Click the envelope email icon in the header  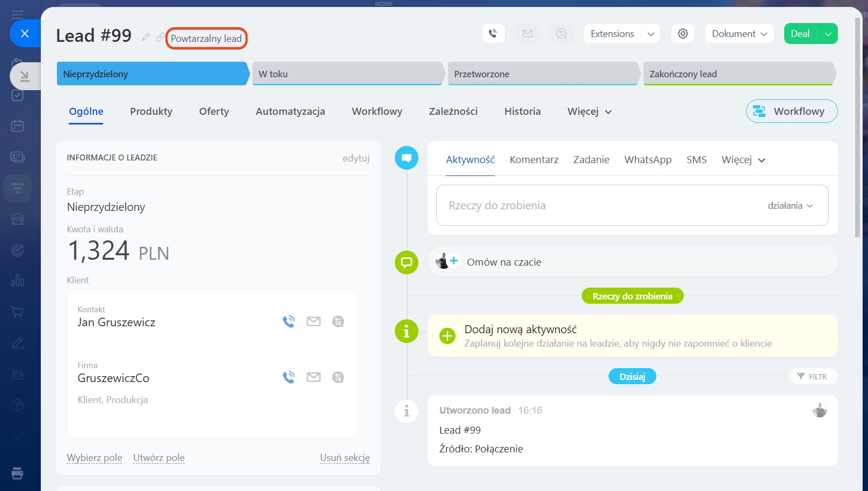tap(527, 34)
